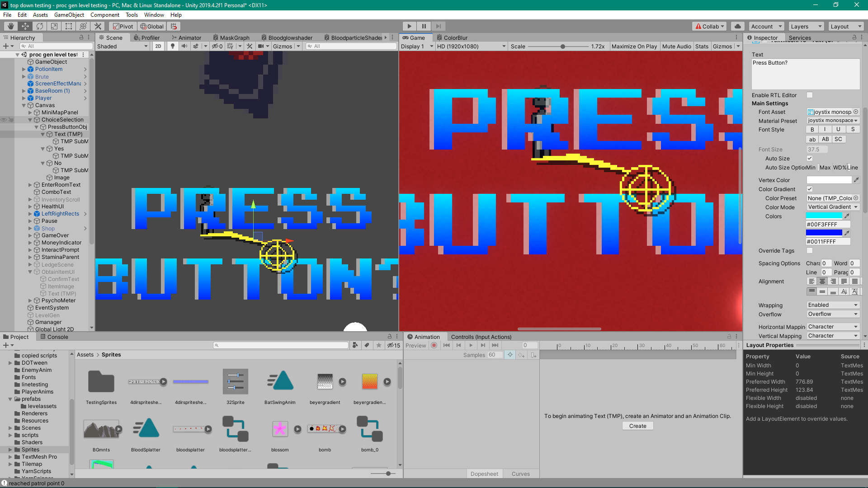Open the Color Mode dropdown
The image size is (868, 488).
click(833, 207)
